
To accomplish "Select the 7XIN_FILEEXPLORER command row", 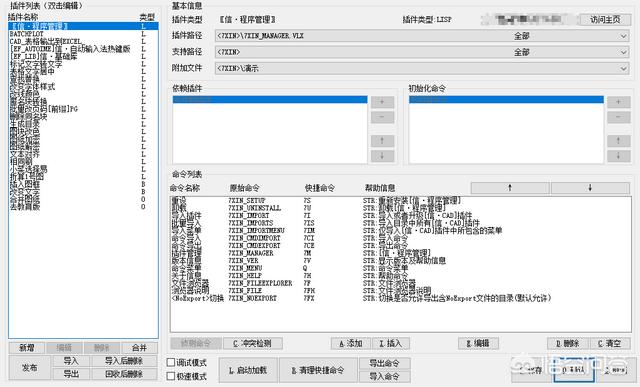I will tap(400, 283).
